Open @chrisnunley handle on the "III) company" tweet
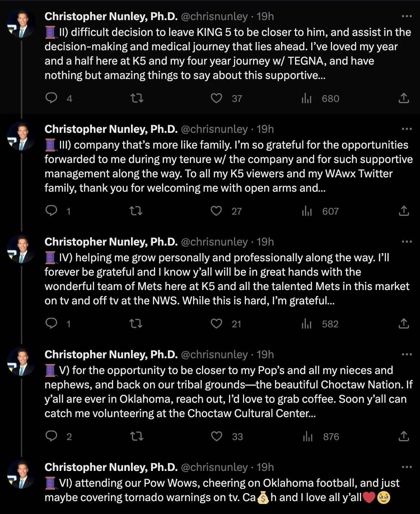The width and height of the screenshot is (420, 514). (x=214, y=129)
